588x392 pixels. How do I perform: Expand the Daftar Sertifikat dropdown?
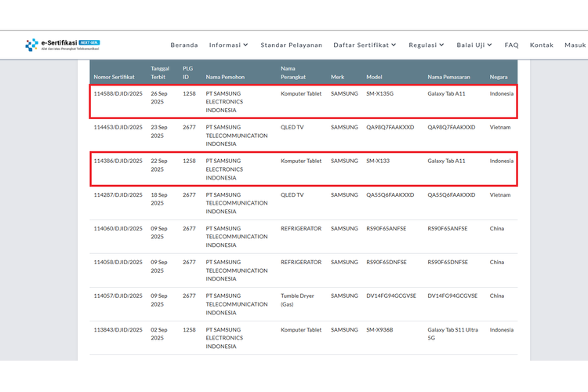point(365,45)
